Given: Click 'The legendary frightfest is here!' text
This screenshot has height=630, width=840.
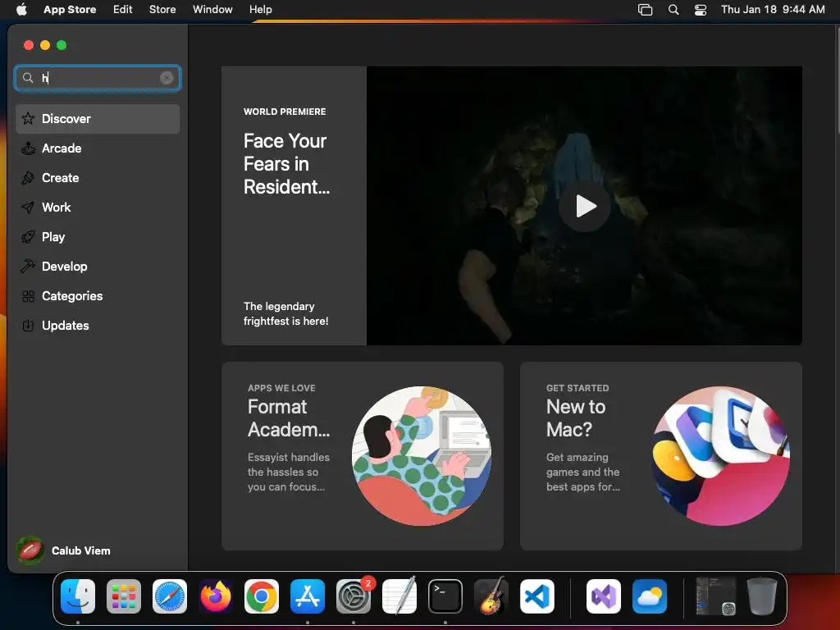Looking at the screenshot, I should point(286,313).
